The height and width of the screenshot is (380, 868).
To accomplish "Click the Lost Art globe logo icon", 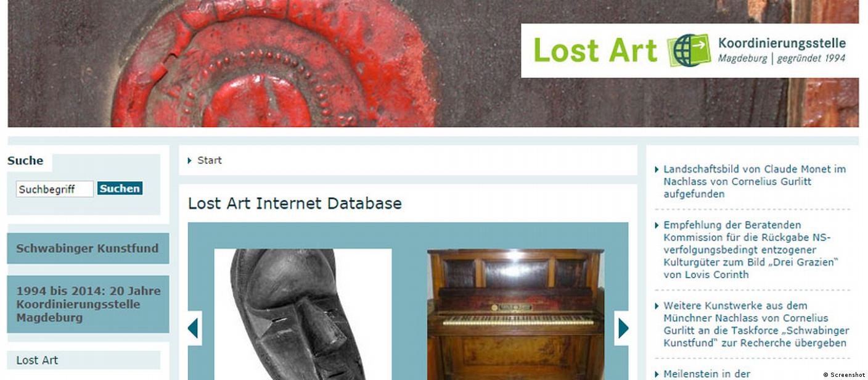I will click(689, 50).
